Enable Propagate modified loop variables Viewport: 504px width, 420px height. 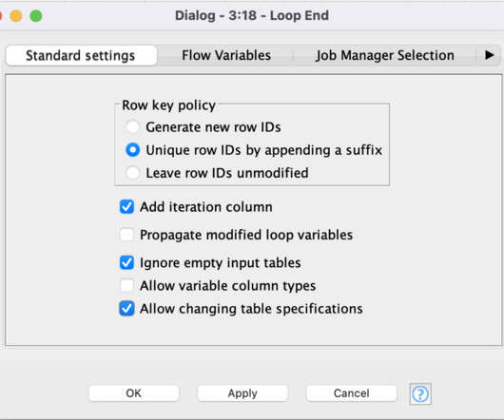[x=126, y=235]
